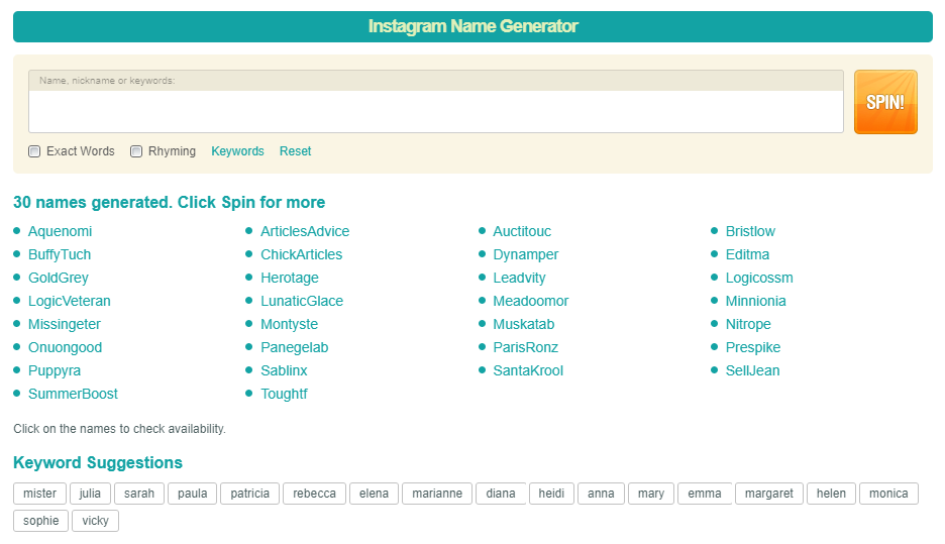Select the Editma name

[747, 255]
